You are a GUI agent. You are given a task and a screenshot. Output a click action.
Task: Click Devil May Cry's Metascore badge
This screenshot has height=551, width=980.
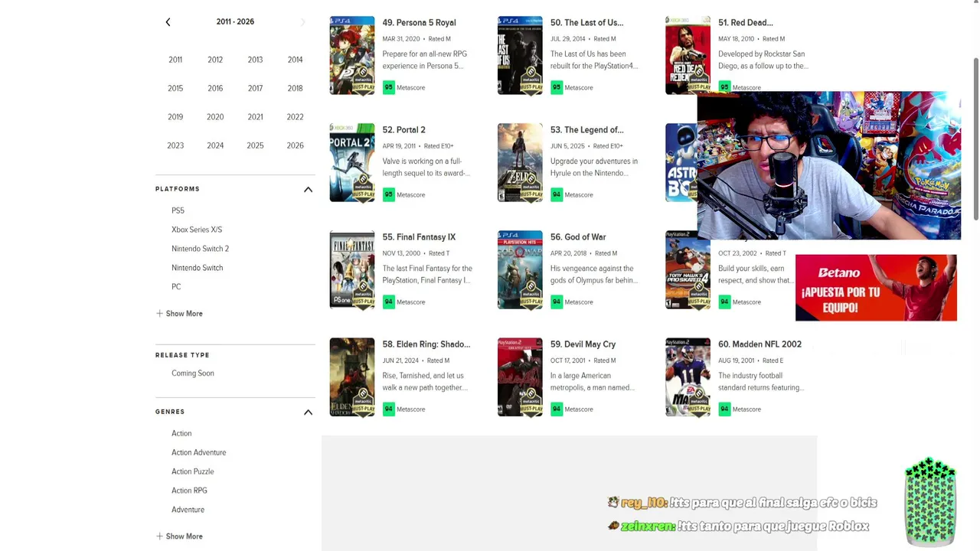pos(557,409)
